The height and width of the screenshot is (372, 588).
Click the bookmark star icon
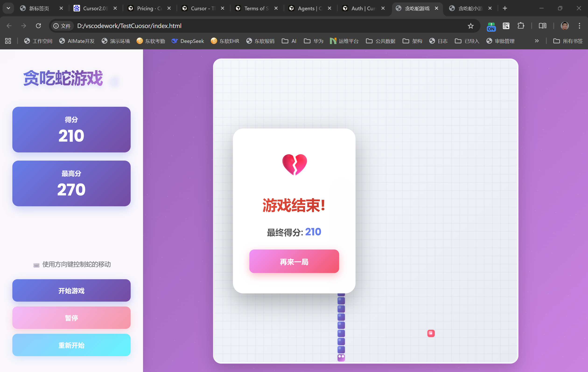pyautogui.click(x=471, y=26)
